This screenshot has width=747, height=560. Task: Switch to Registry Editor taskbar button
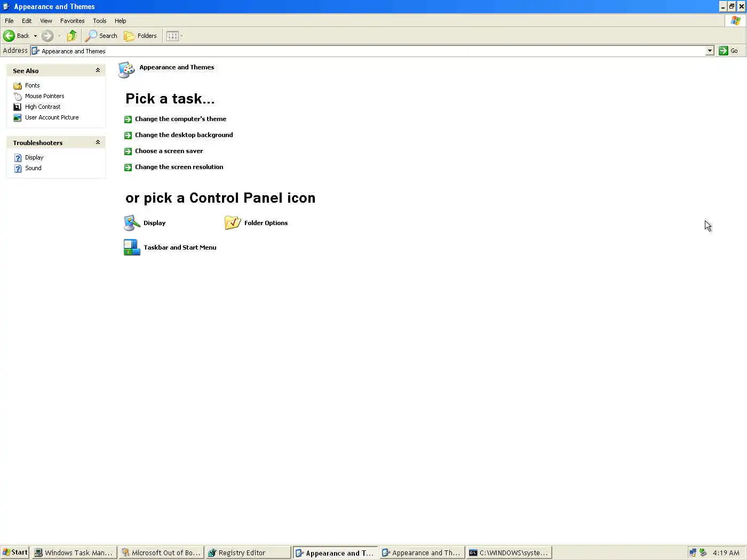click(248, 553)
